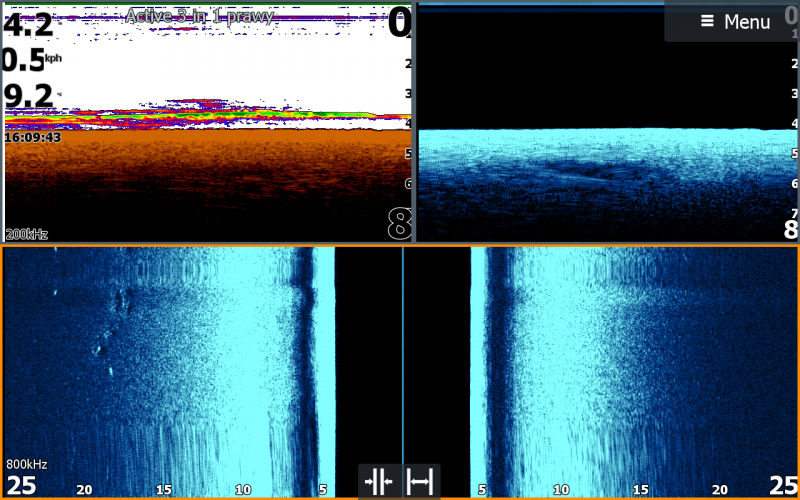Click the dark shadow area in DownScan view
Image resolution: width=800 pixels, height=500 pixels.
(x=590, y=172)
